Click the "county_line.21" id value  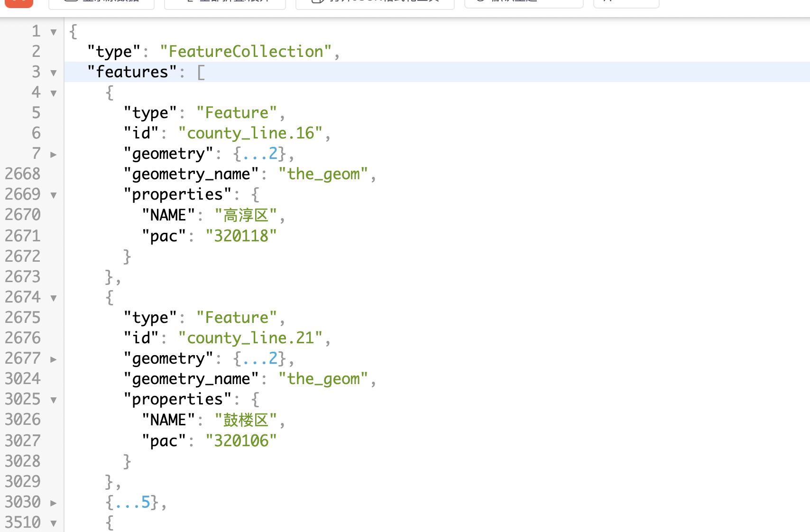(250, 338)
